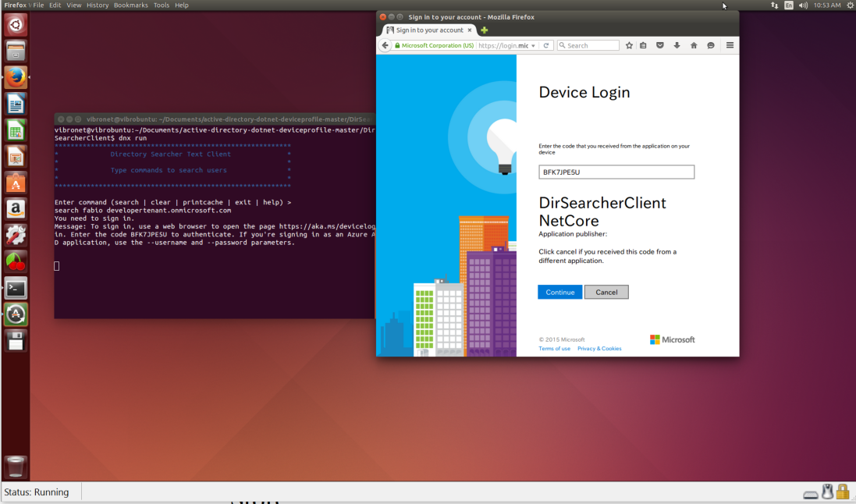The image size is (856, 504).
Task: Open the En keyboard layout indicator
Action: point(789,5)
